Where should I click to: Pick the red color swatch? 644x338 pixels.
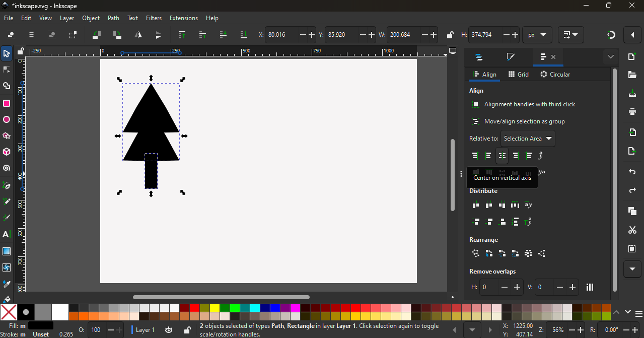click(194, 308)
